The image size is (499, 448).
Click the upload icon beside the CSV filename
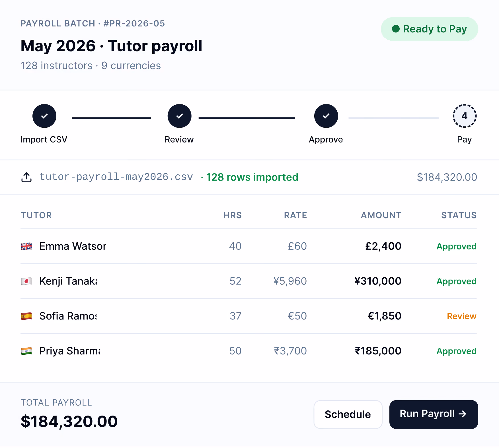coord(26,177)
